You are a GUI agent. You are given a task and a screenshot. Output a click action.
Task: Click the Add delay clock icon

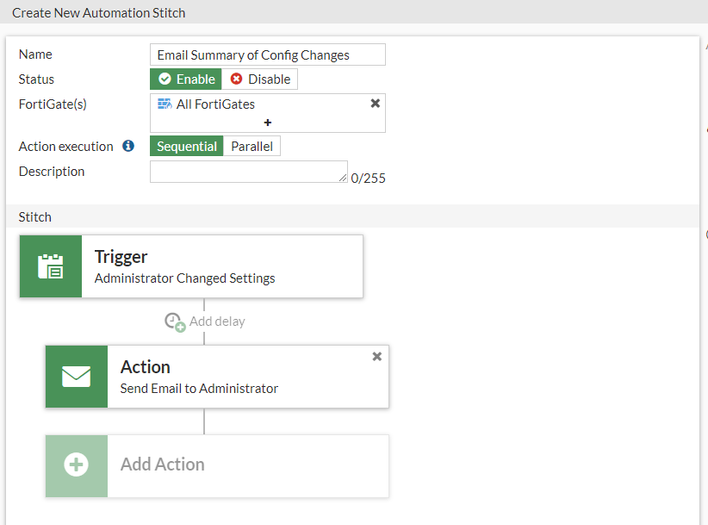pyautogui.click(x=175, y=322)
